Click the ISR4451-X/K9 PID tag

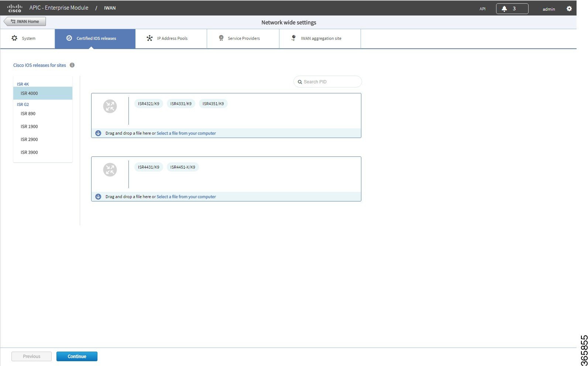[183, 167]
